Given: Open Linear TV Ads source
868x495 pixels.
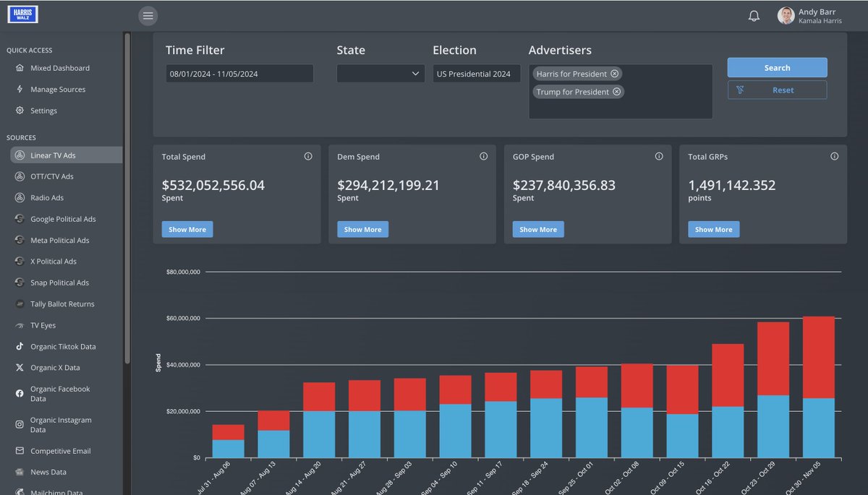Looking at the screenshot, I should (x=66, y=155).
